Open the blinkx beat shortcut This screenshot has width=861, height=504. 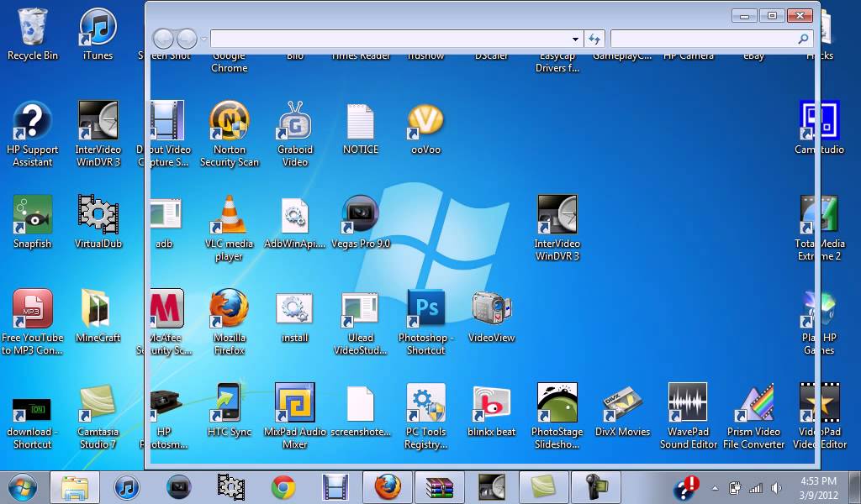491,410
